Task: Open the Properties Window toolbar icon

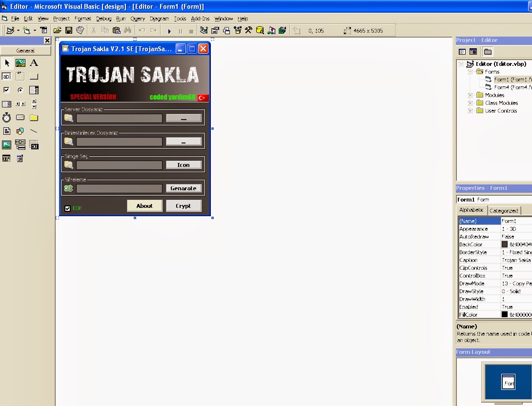Action: (x=215, y=31)
